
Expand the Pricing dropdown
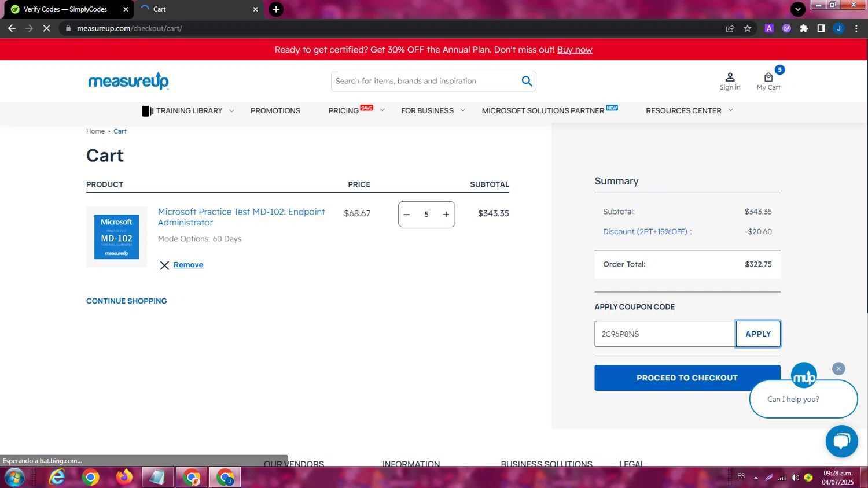pos(356,110)
